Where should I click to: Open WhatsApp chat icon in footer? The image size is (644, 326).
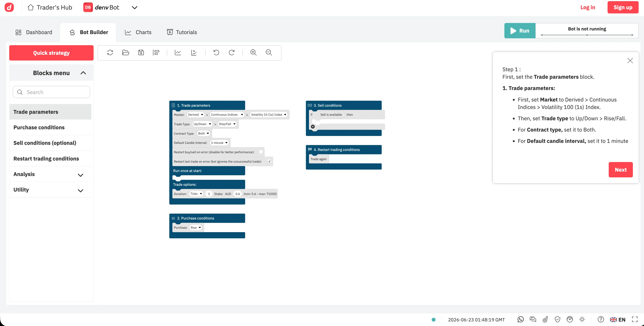point(520,319)
